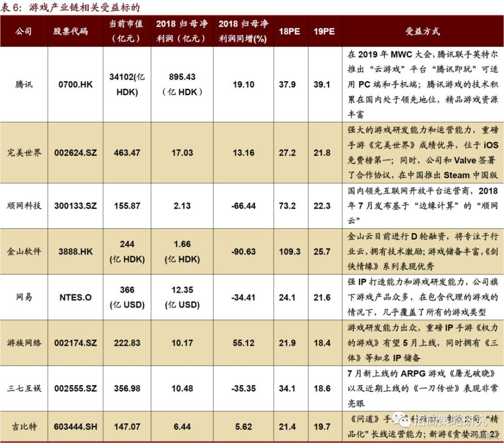
Task: Click market value '222.83'
Action: [x=127, y=343]
